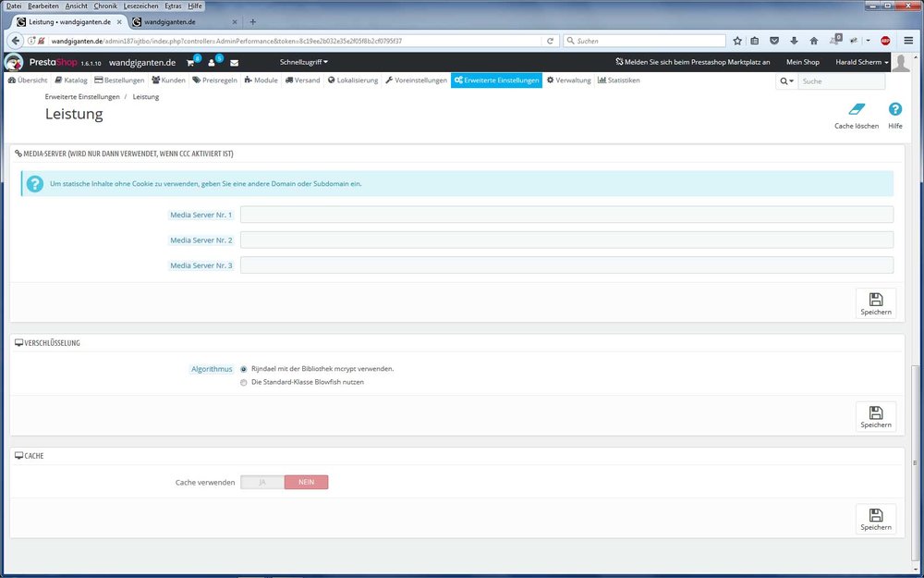This screenshot has height=578, width=924.
Task: Open the Datei menu in Firefox
Action: pyautogui.click(x=14, y=6)
